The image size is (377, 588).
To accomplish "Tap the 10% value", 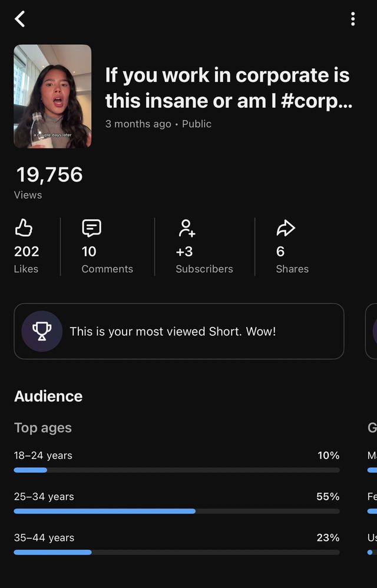I will (328, 455).
